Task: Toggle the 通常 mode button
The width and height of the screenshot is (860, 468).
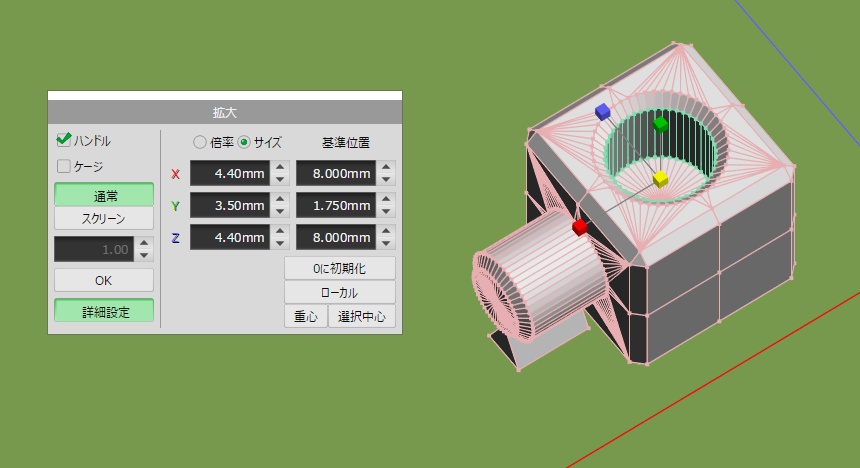Action: 104,195
